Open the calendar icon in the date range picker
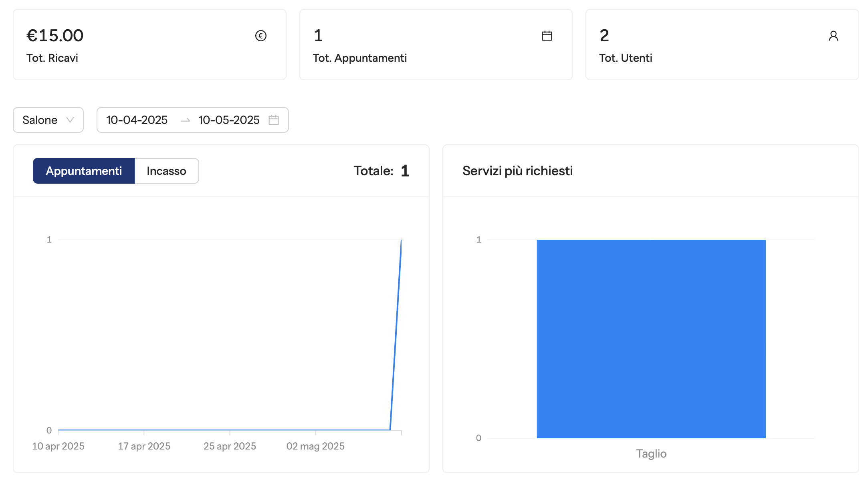Screen dimensions: 868x482 pos(274,120)
